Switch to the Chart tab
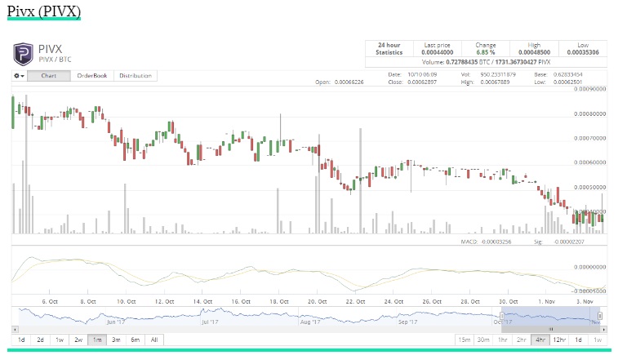The image size is (618, 364). 49,76
